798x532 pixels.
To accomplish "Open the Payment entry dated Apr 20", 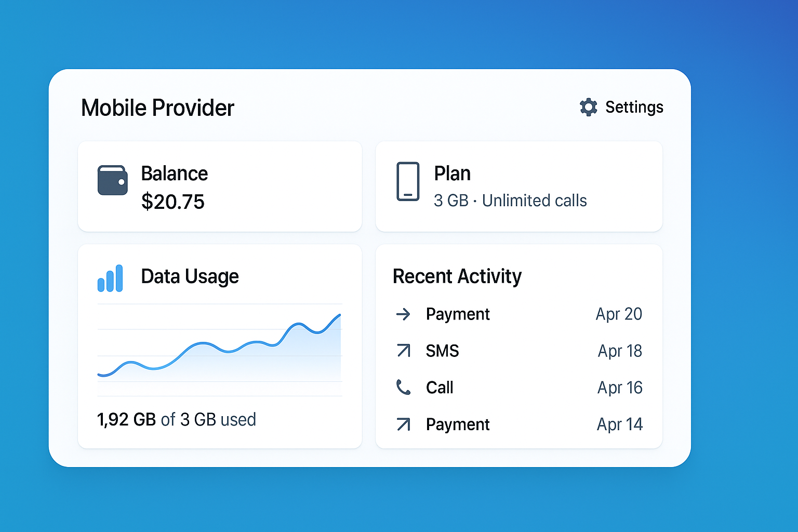I will [x=519, y=314].
